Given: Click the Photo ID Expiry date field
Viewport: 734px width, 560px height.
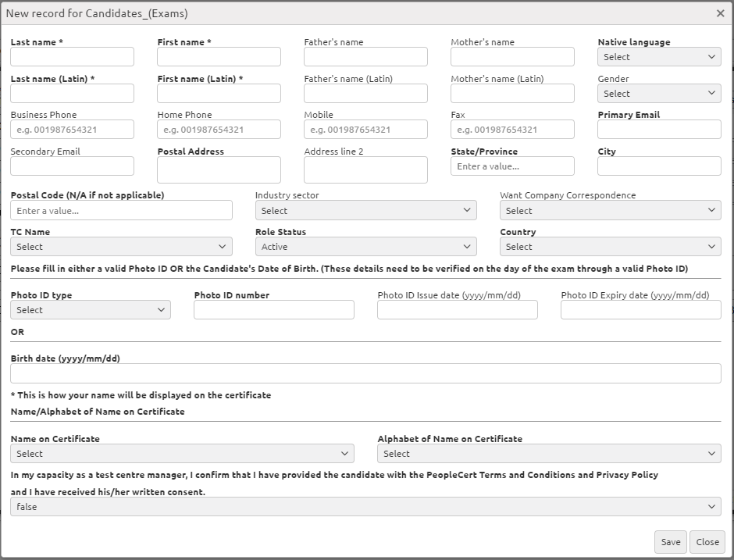Looking at the screenshot, I should click(641, 309).
